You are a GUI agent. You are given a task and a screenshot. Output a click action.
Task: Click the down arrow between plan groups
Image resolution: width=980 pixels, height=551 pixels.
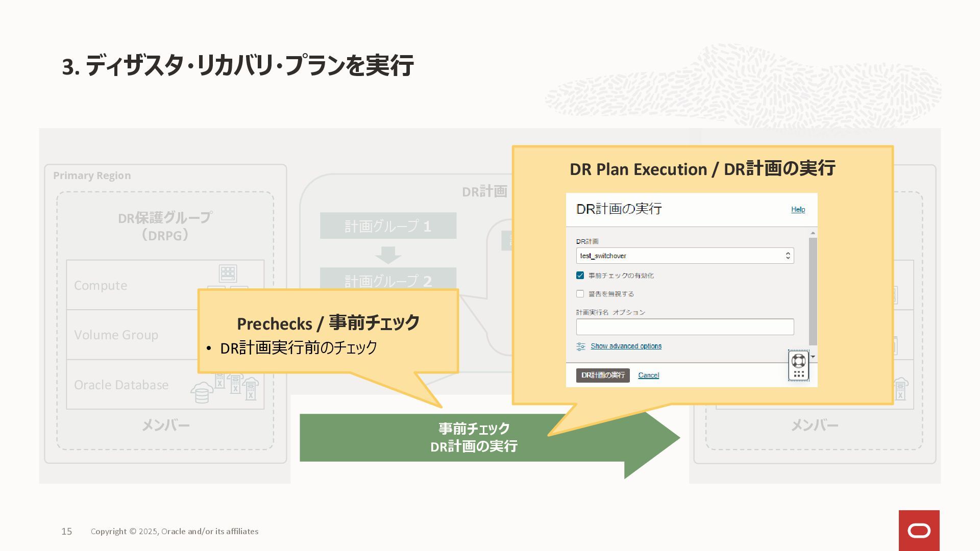point(388,254)
